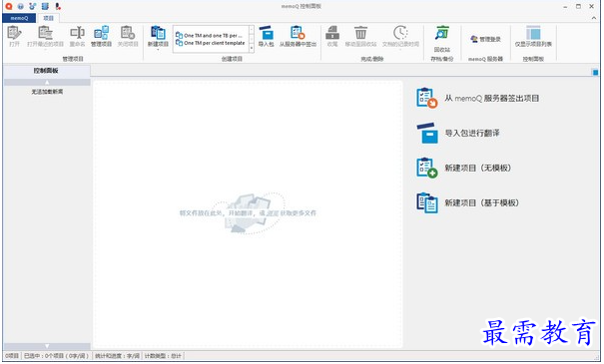Choose One TM and one TB per template
The image size is (604, 364).
210,35
